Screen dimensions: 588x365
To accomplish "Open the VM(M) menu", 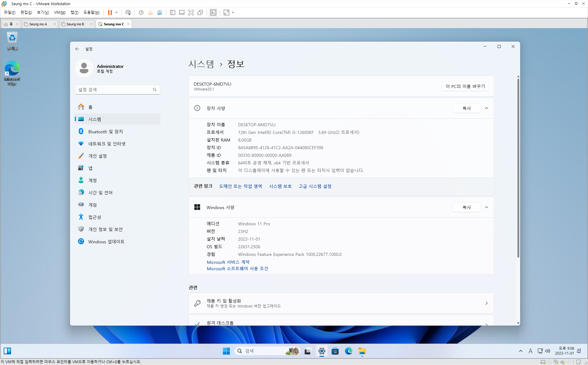I will pyautogui.click(x=60, y=13).
